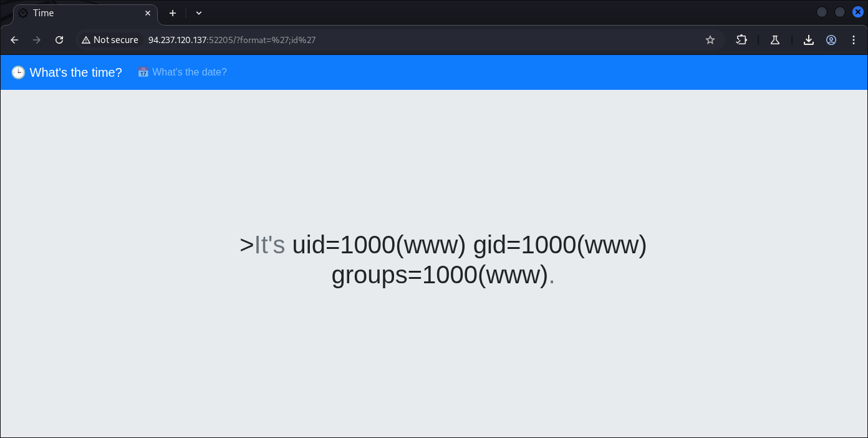Click the browser back arrow button
The height and width of the screenshot is (438, 868).
click(14, 40)
